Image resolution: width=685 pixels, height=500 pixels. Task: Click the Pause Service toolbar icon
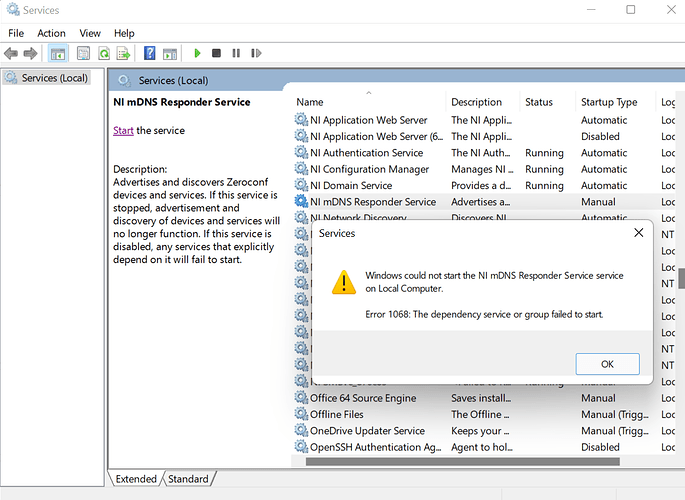point(236,53)
